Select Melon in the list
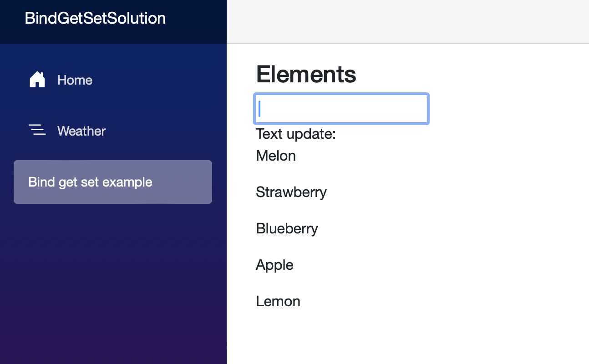The width and height of the screenshot is (589, 364). coord(276,156)
